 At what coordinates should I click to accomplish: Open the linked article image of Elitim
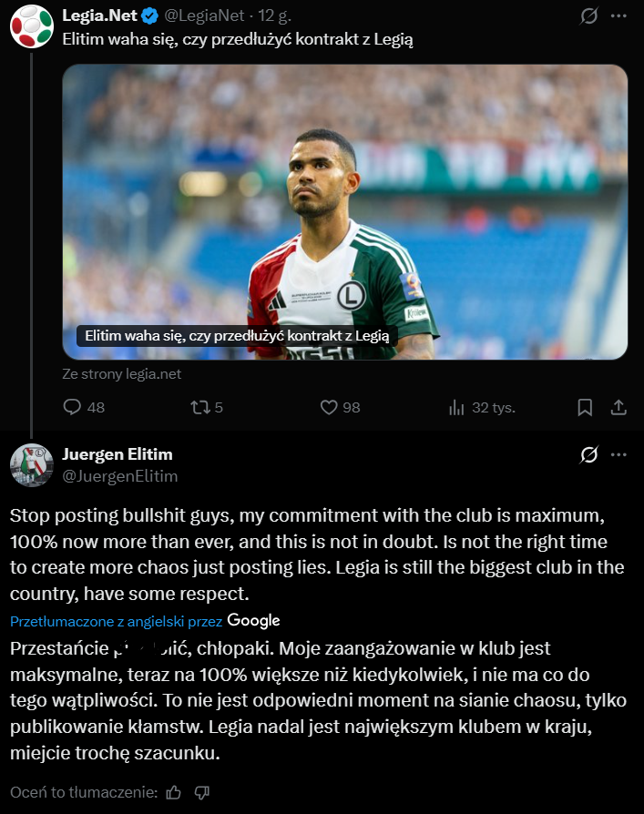click(344, 211)
